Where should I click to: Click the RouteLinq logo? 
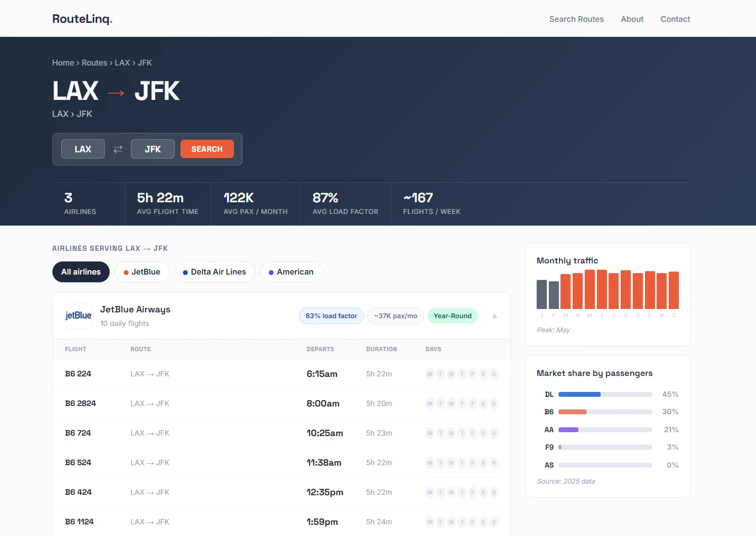tap(82, 19)
